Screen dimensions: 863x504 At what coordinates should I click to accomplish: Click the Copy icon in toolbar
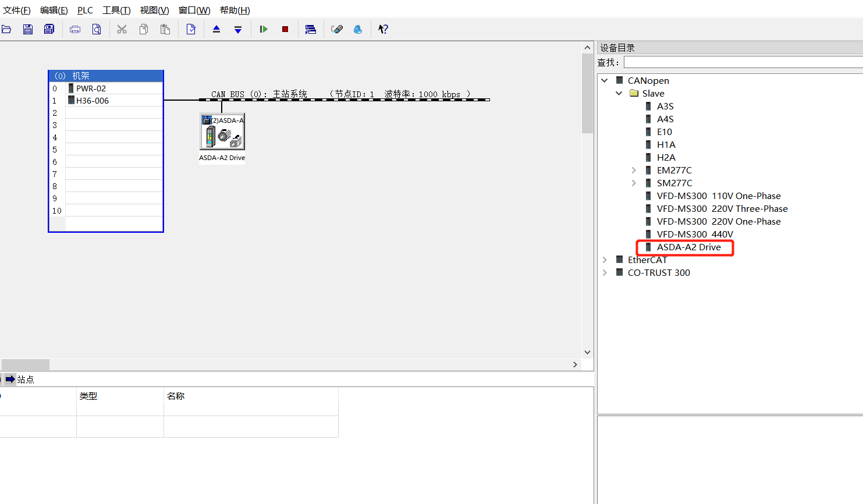[143, 29]
